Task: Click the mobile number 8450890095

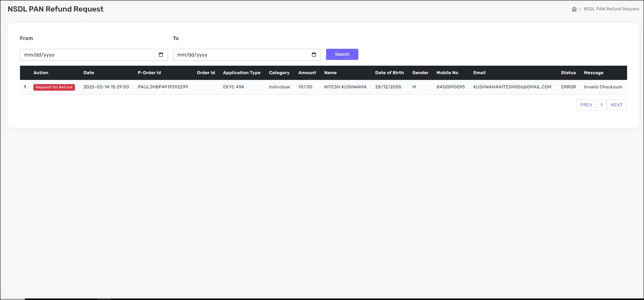Action: pyautogui.click(x=451, y=87)
